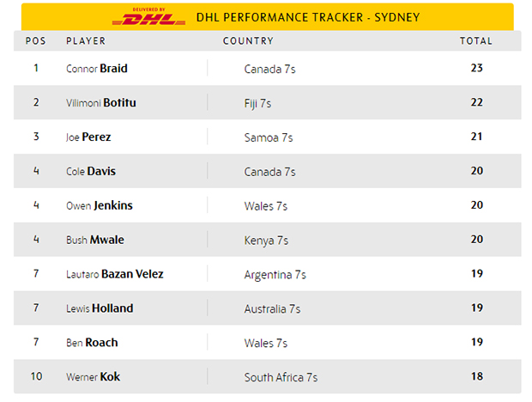Screen dimensions: 532x402
Task: Open Joe Perez player profile
Action: click(x=88, y=137)
